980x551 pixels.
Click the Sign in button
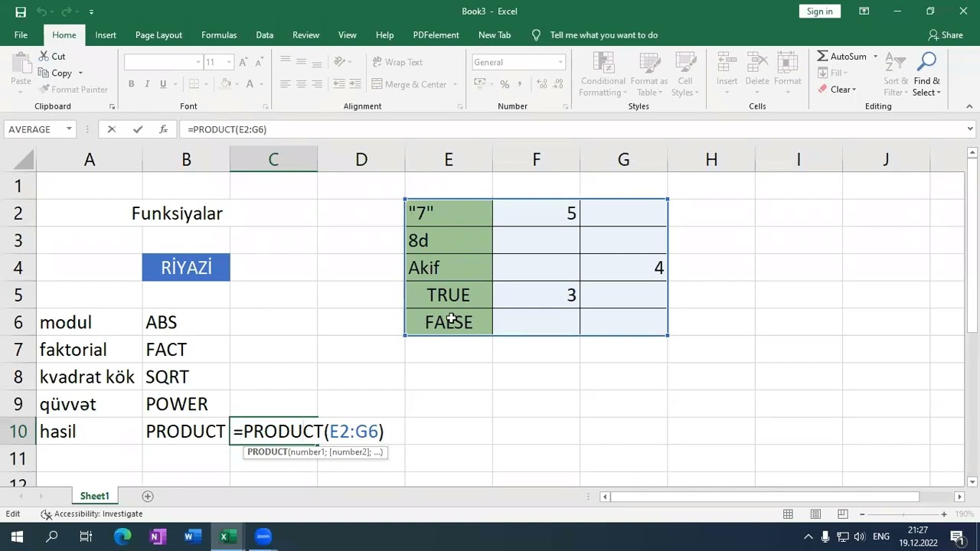(819, 11)
